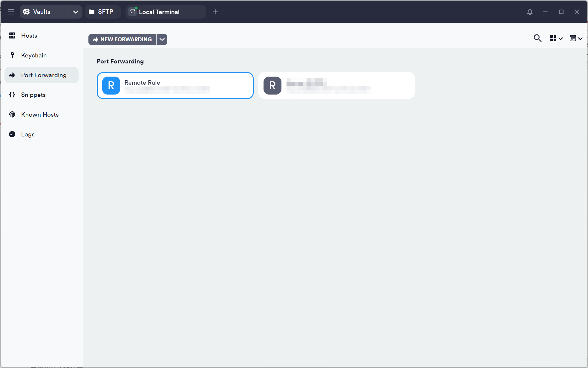Screen dimensions: 588x368
Task: Click blue R avatar of Remote Rule
Action: pyautogui.click(x=111, y=86)
